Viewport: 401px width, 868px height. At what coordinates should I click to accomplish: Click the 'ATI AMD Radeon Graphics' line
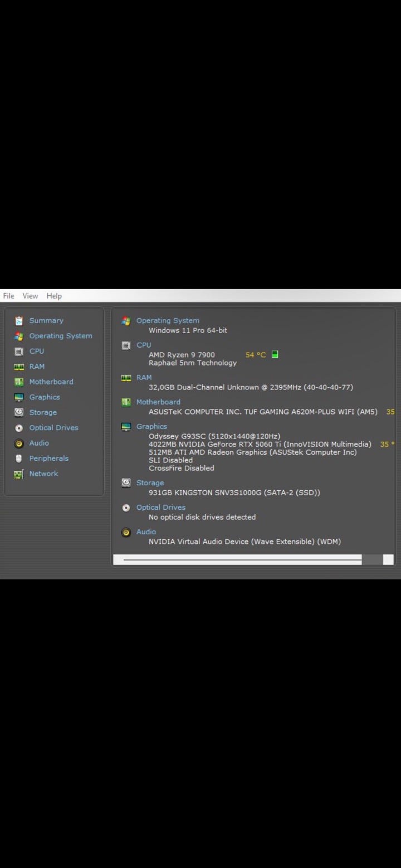click(x=253, y=452)
